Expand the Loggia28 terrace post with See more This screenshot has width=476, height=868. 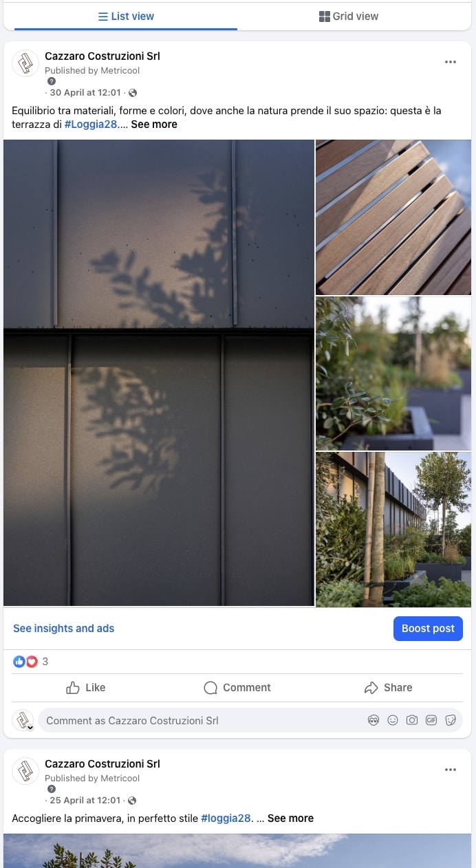[154, 124]
